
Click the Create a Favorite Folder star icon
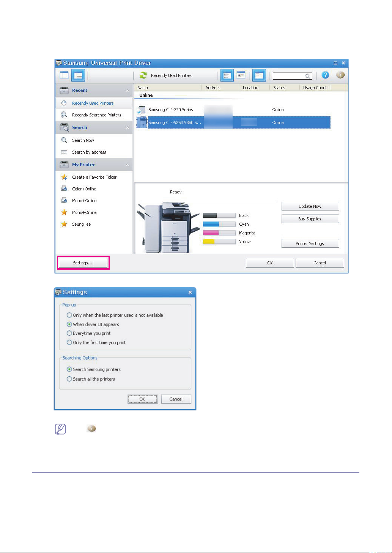tap(64, 177)
